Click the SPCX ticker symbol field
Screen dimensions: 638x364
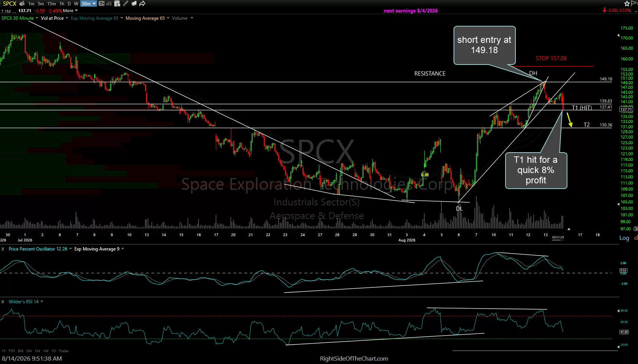(9, 3)
